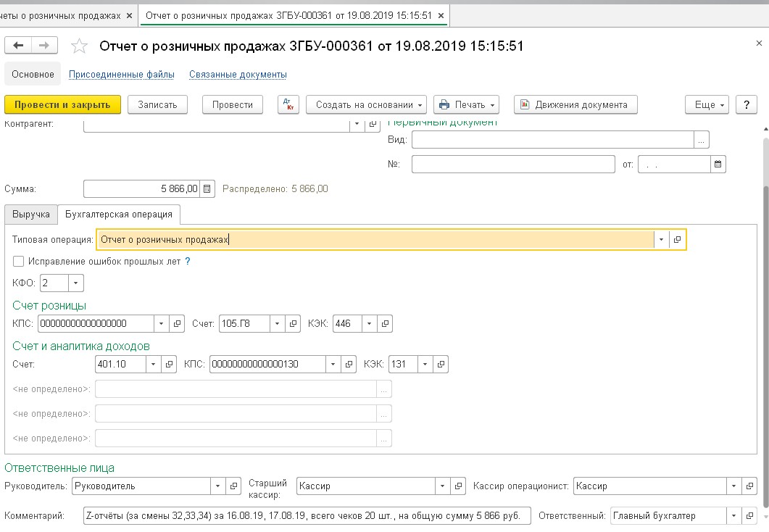Go back using the left arrow

click(x=18, y=46)
